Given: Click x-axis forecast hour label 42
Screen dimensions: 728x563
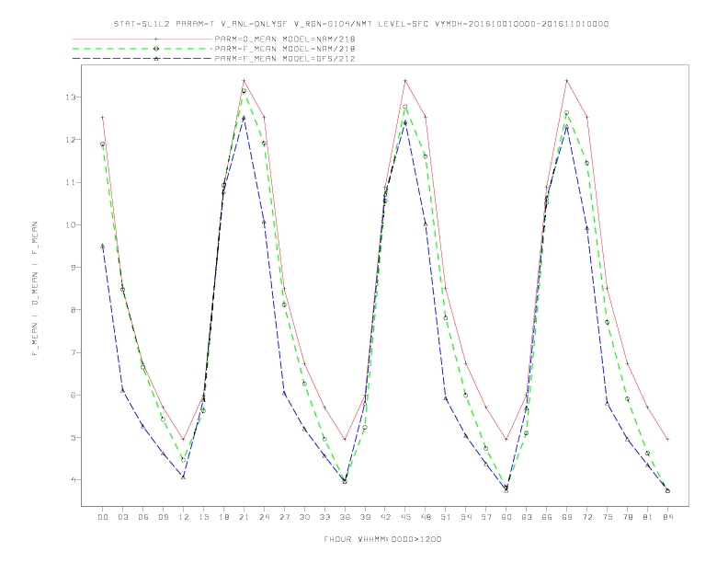Looking at the screenshot, I should (385, 517).
